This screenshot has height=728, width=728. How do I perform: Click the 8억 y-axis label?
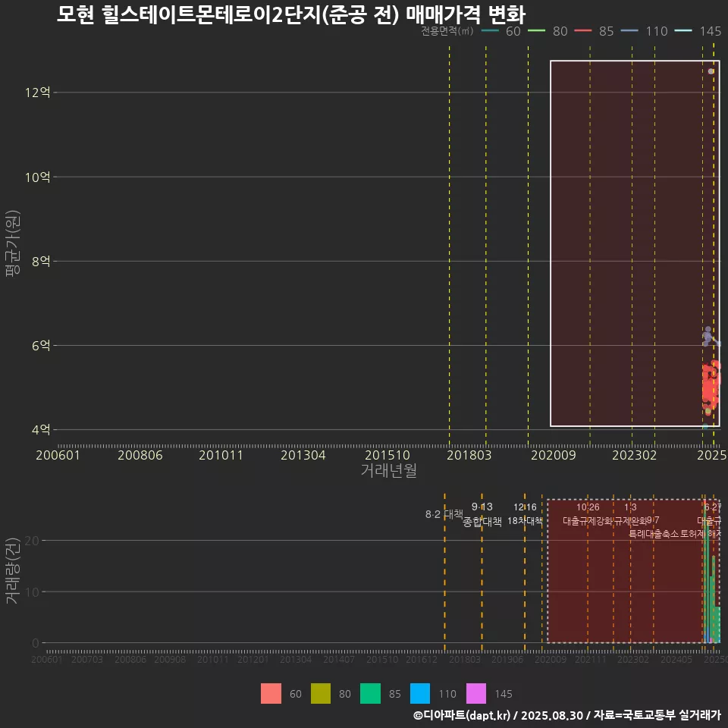tap(41, 261)
